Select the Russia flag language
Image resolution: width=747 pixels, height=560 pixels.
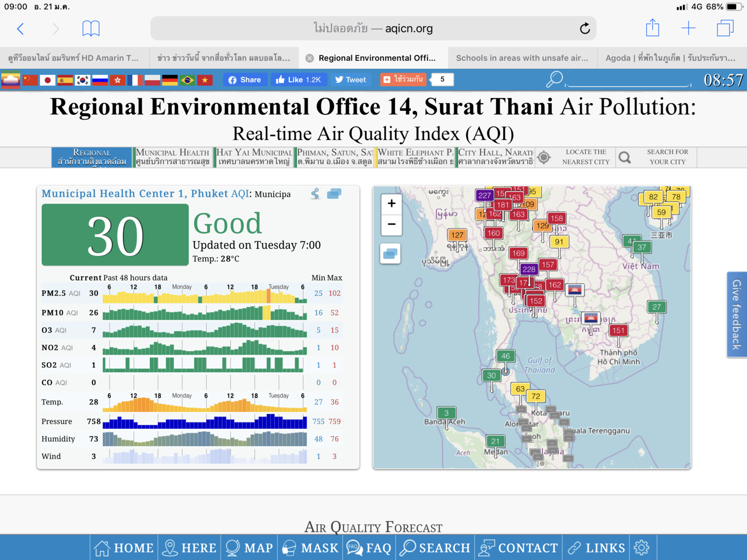coord(100,80)
